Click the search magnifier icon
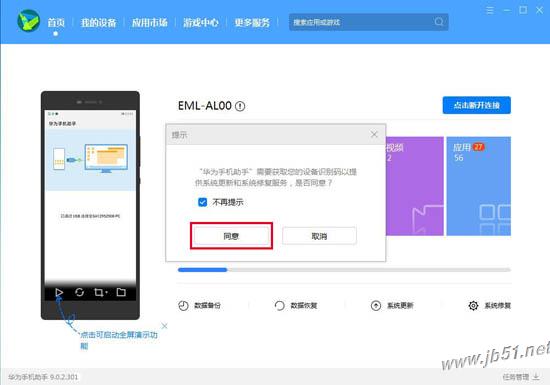550x385 pixels. pyautogui.click(x=438, y=22)
